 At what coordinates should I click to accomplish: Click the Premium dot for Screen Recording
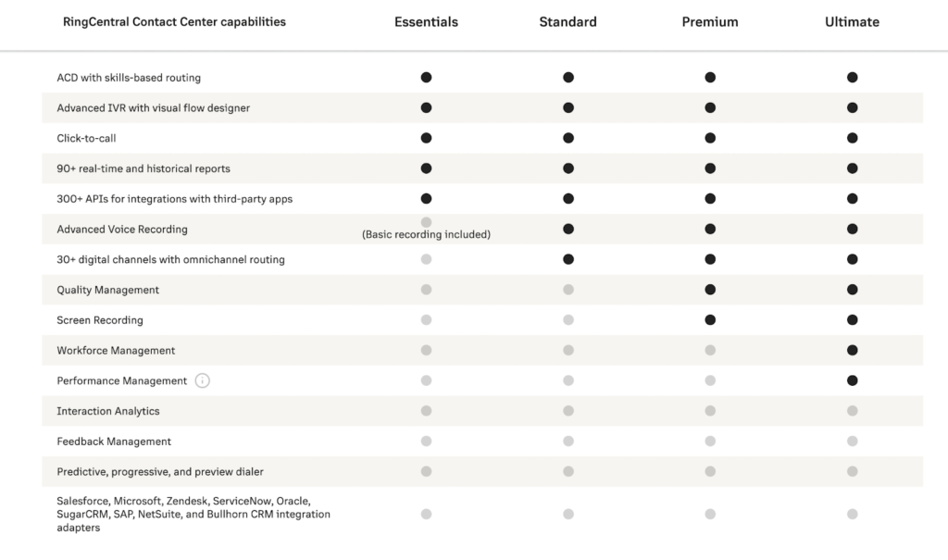click(710, 320)
